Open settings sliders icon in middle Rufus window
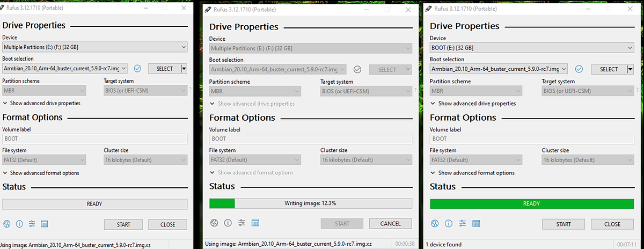Image resolution: width=644 pixels, height=249 pixels. (x=241, y=223)
